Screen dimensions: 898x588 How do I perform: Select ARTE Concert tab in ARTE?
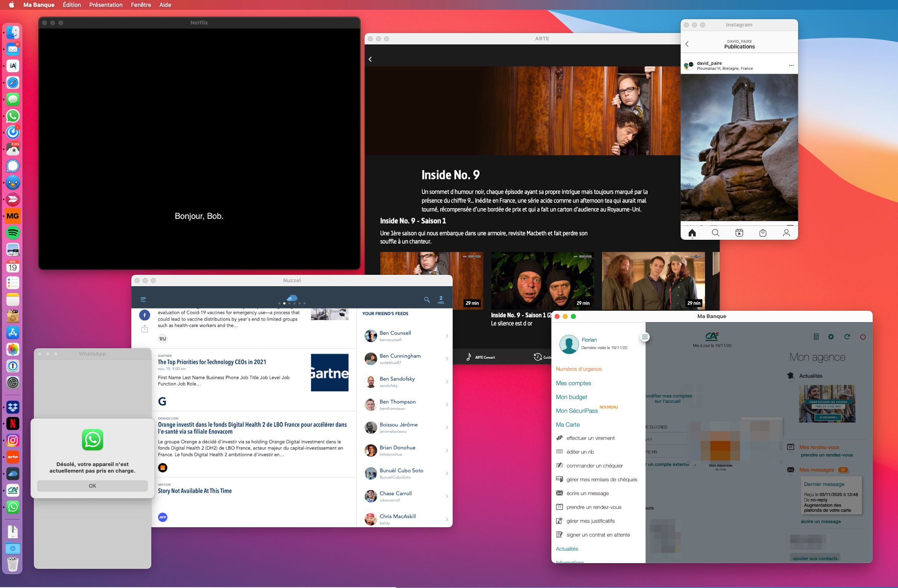coord(480,357)
